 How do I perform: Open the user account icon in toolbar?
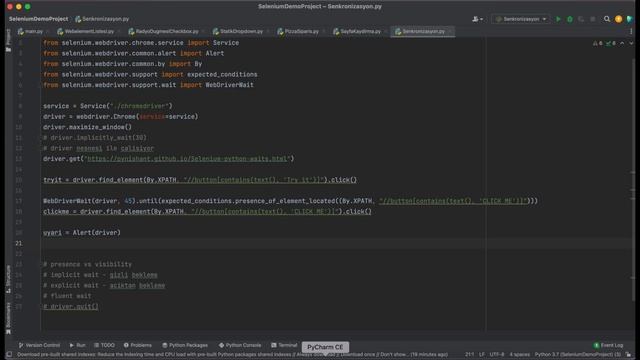coord(477,19)
